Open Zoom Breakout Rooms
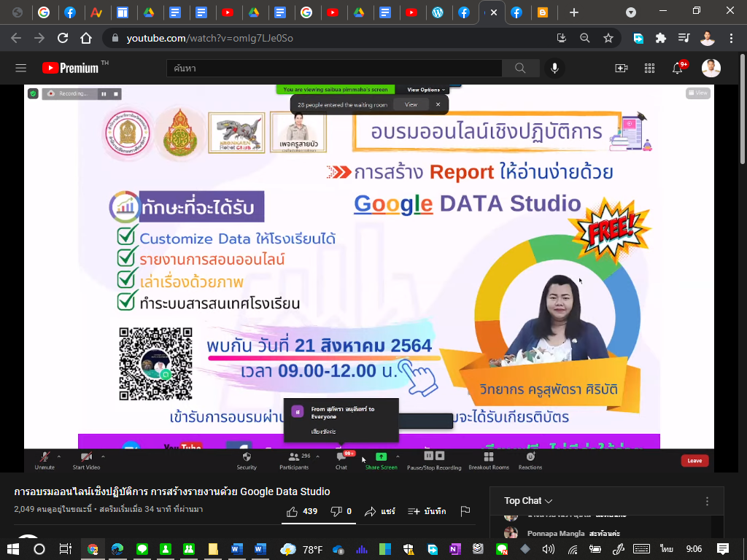747x560 pixels. tap(489, 461)
